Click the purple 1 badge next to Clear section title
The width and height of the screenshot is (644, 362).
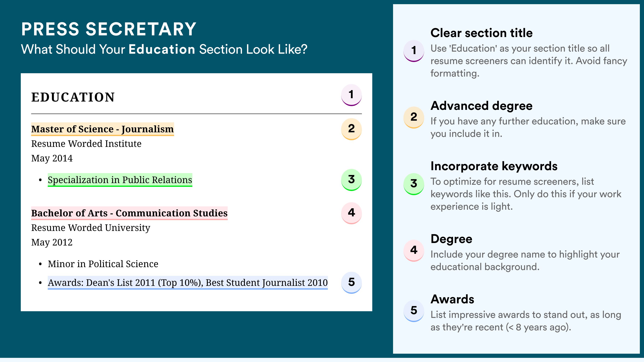coord(414,51)
